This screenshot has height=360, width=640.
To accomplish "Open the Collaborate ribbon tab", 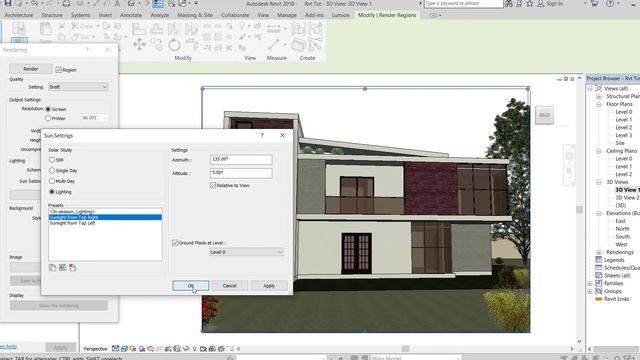I will click(x=235, y=15).
